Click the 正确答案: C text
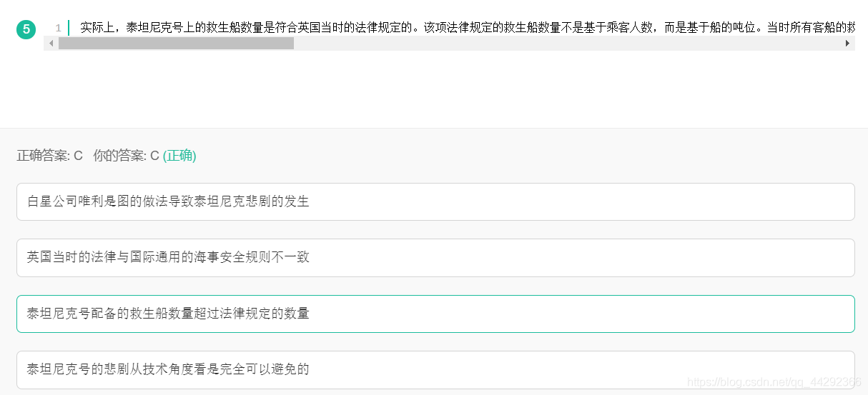This screenshot has width=868, height=395. (x=50, y=156)
